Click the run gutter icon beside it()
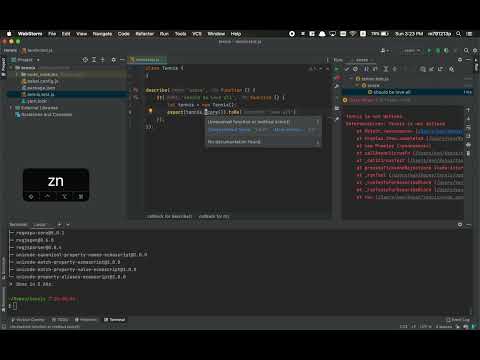The height and width of the screenshot is (360, 480). pos(136,97)
